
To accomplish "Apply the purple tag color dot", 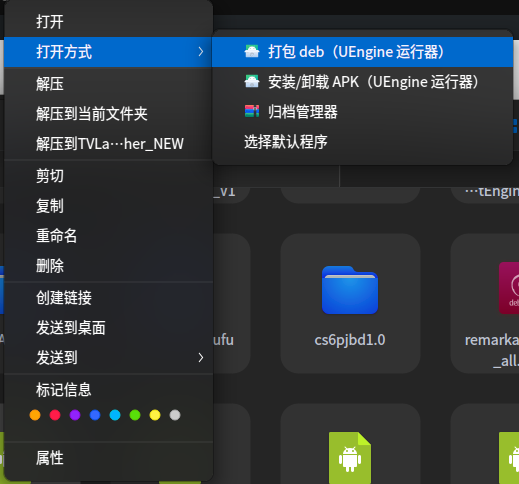I will click(x=75, y=415).
